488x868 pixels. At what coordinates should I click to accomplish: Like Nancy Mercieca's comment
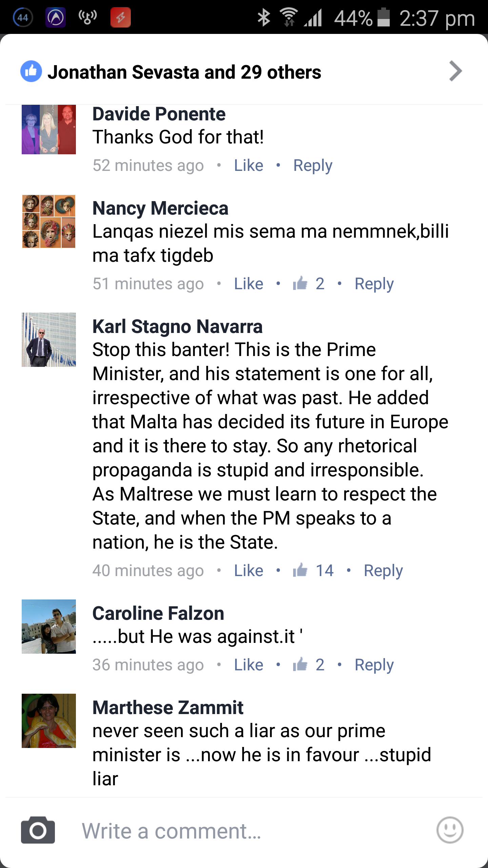pos(248,283)
